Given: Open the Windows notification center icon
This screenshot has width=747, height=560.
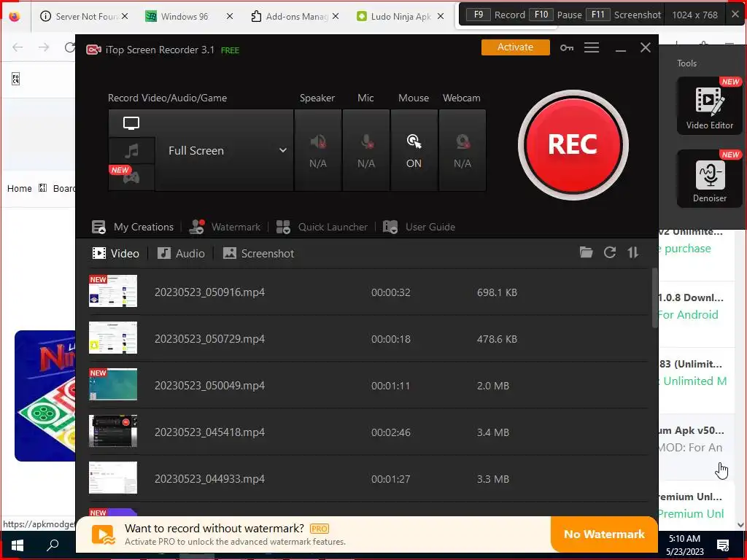Looking at the screenshot, I should (723, 545).
